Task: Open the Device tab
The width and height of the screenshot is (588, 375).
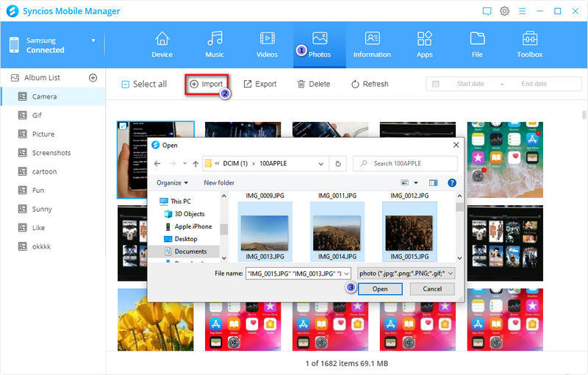Action: tap(162, 45)
